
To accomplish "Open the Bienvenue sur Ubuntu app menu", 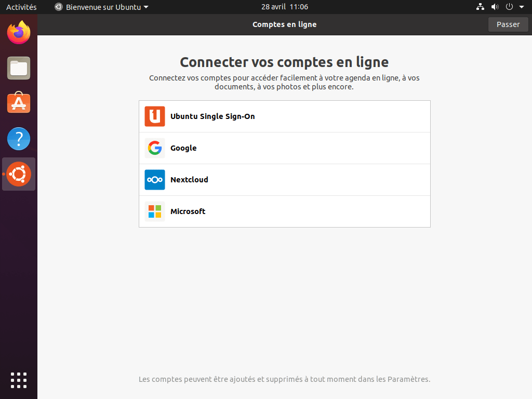I will point(101,7).
